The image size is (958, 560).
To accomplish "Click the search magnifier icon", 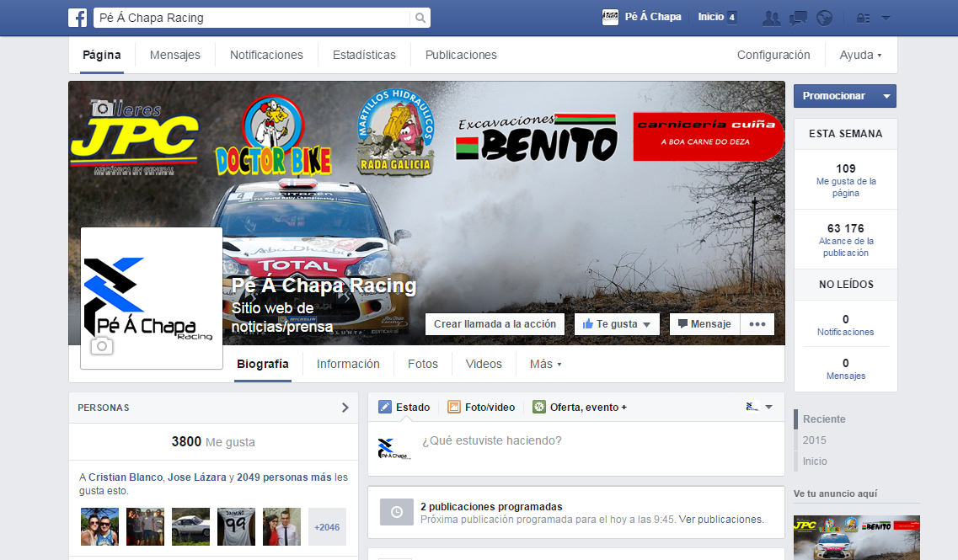I will click(420, 18).
